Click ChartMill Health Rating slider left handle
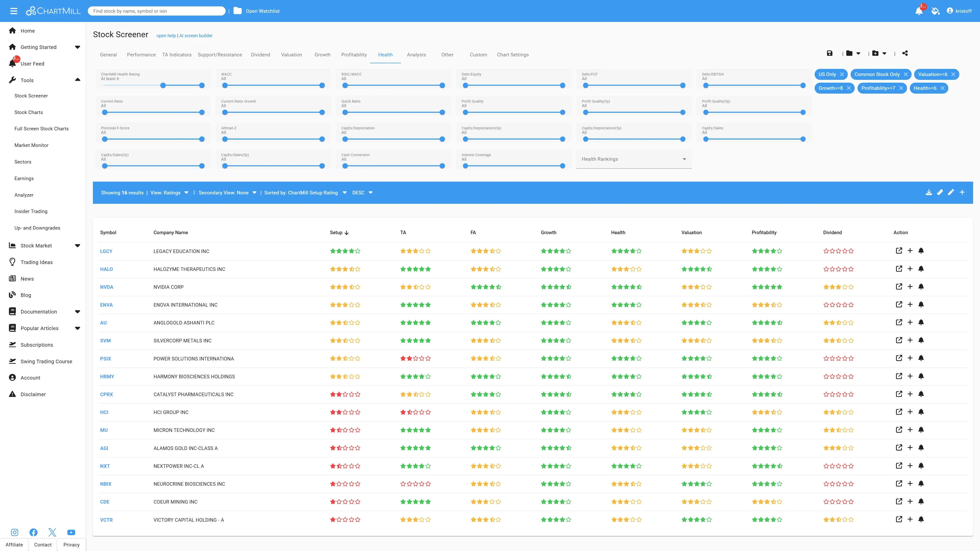980x551 pixels. [x=163, y=85]
